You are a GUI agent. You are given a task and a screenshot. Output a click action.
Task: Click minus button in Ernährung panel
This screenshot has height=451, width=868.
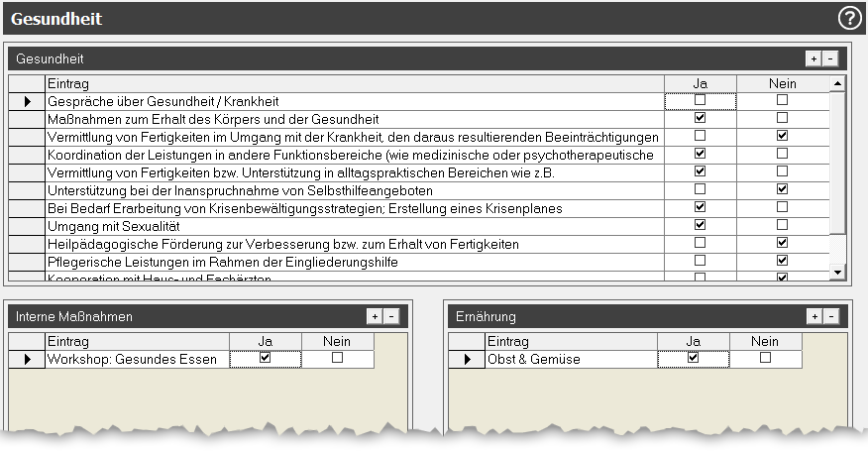coord(830,316)
